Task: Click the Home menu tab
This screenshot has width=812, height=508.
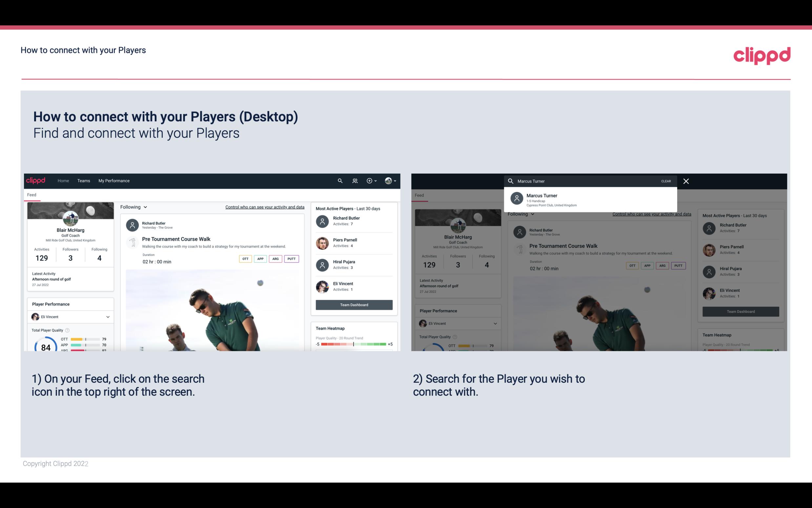Action: 63,180
